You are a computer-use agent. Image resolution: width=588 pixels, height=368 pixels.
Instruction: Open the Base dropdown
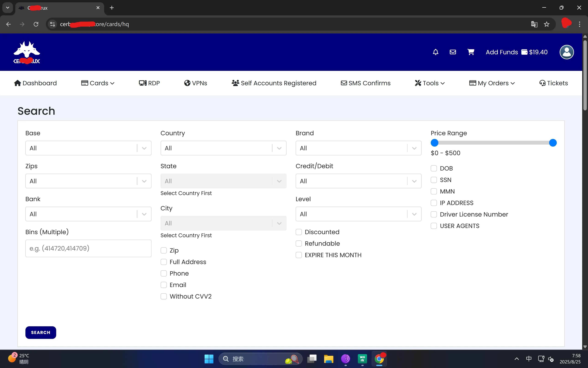(88, 148)
